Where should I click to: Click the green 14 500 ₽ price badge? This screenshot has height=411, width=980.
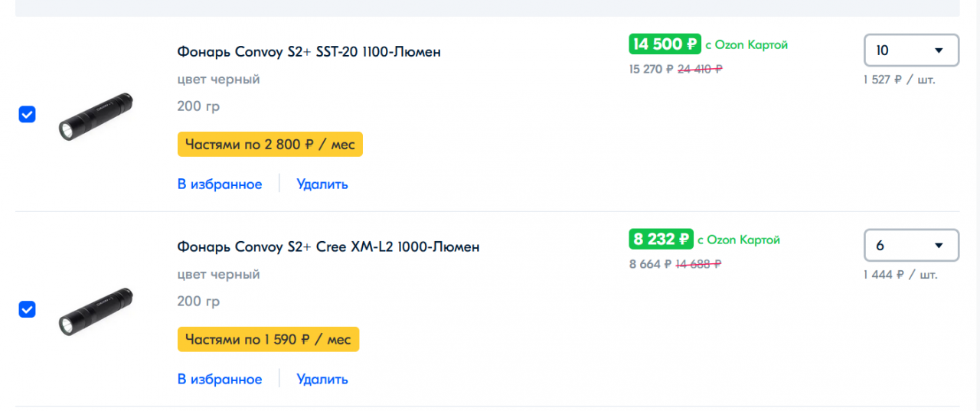click(x=665, y=44)
